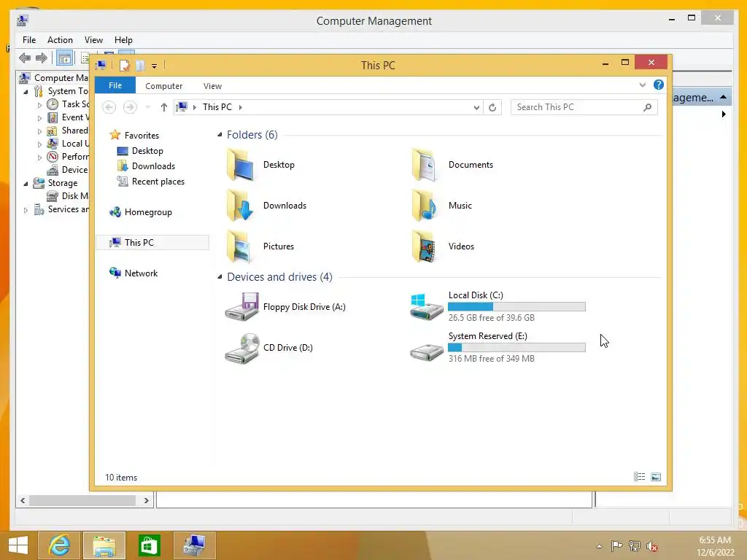The width and height of the screenshot is (747, 560).
Task: Click the clock showing 6:55 AM
Action: [715, 540]
